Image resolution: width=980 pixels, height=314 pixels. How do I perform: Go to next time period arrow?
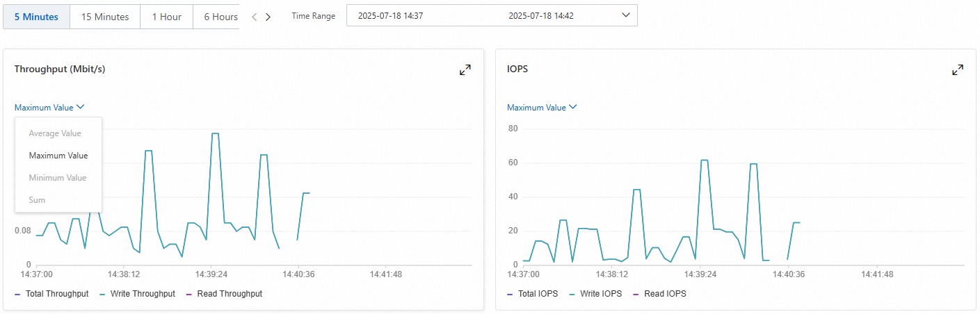[268, 17]
